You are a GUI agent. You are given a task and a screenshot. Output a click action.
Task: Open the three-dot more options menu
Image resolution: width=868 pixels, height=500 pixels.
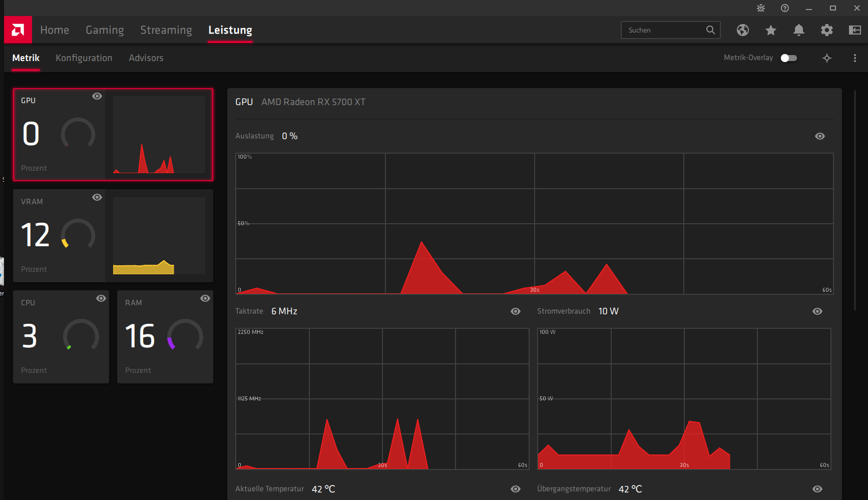[855, 58]
